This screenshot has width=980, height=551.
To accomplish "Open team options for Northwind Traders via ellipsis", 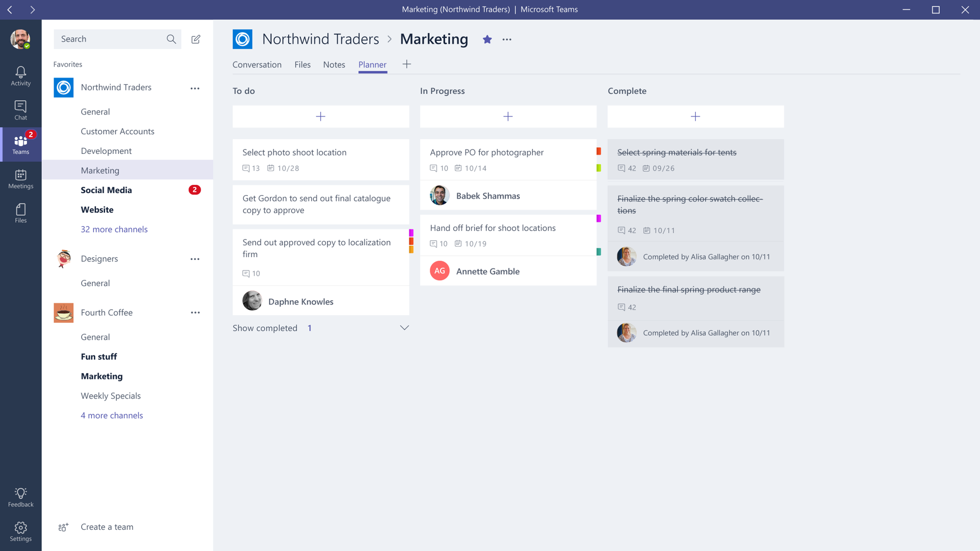I will pos(195,87).
